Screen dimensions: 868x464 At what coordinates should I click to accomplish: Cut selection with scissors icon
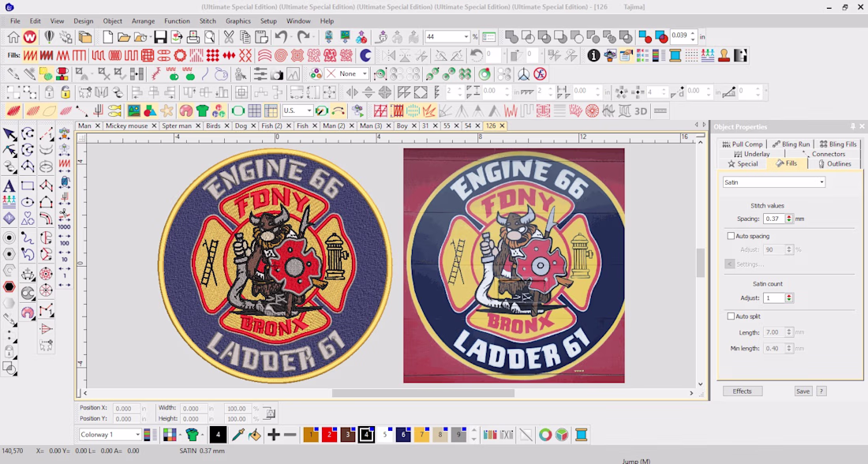tap(228, 37)
